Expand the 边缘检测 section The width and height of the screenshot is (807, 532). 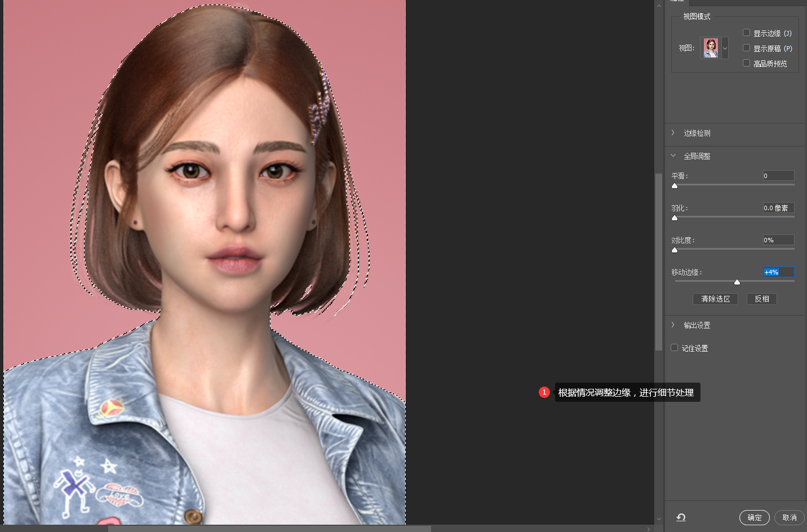[673, 133]
